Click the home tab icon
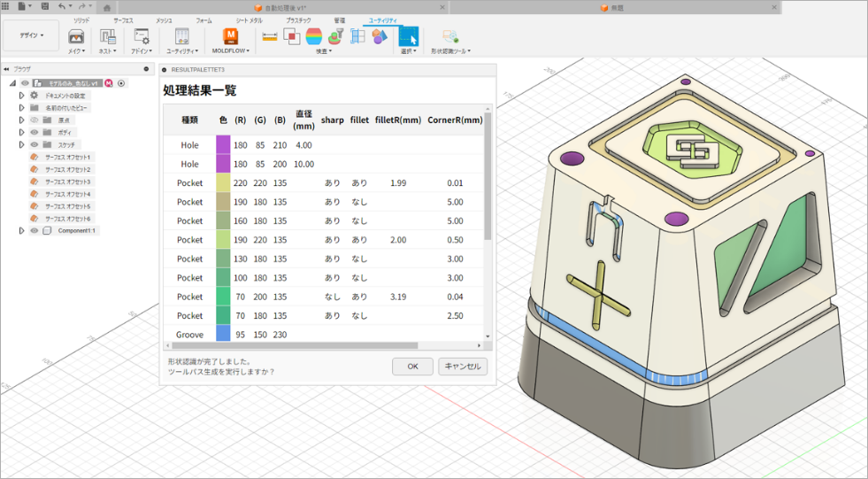The height and width of the screenshot is (479, 868). tap(107, 7)
